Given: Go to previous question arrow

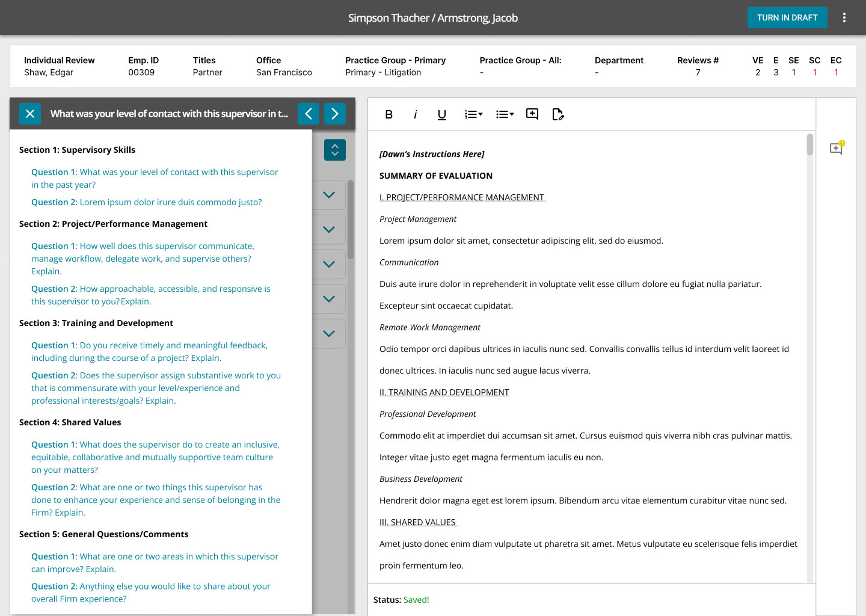Looking at the screenshot, I should pyautogui.click(x=309, y=114).
